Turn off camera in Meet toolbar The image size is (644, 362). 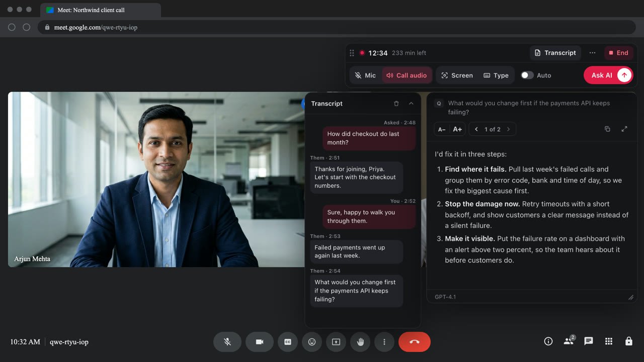point(260,342)
